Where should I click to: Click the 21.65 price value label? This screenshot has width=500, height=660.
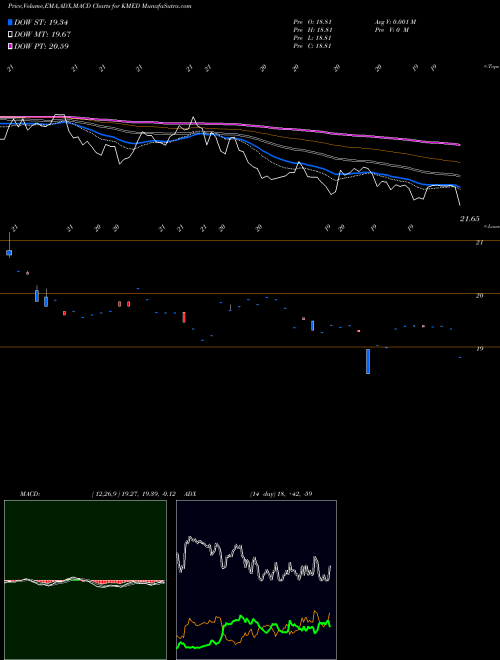(470, 218)
